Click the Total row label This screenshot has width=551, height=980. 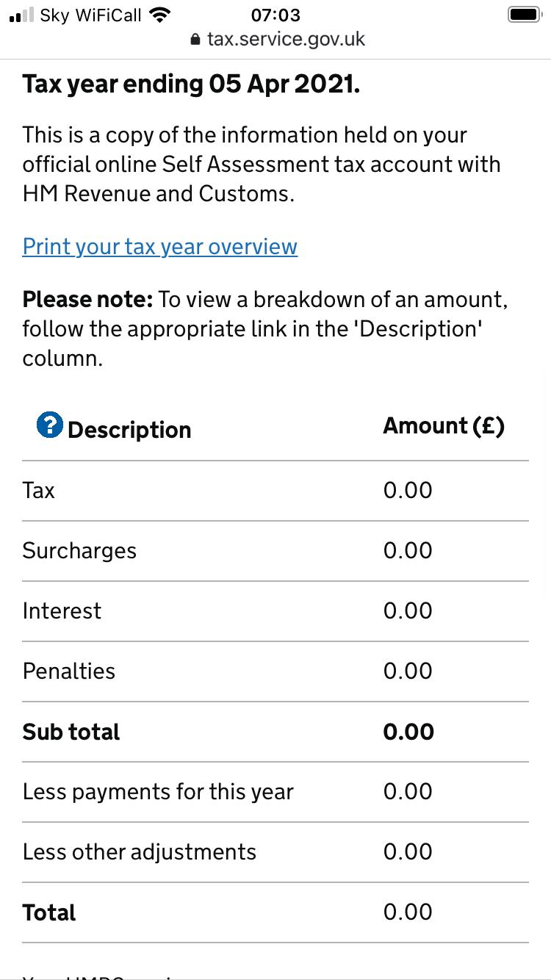[x=49, y=912]
